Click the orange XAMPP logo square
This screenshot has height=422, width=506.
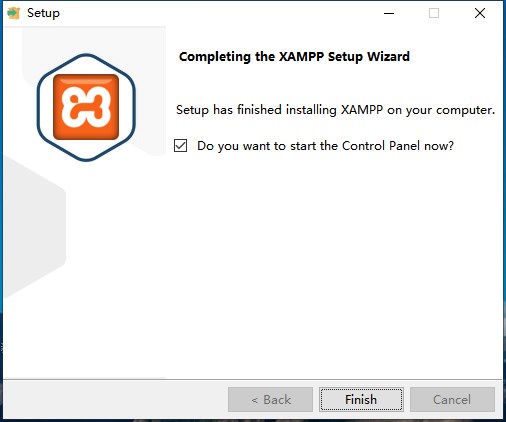tap(86, 107)
